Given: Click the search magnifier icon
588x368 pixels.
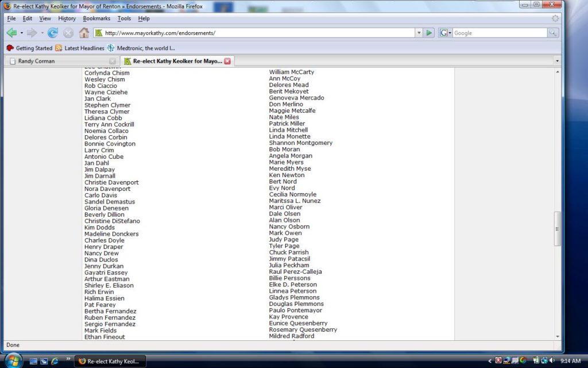Looking at the screenshot, I should (x=552, y=33).
